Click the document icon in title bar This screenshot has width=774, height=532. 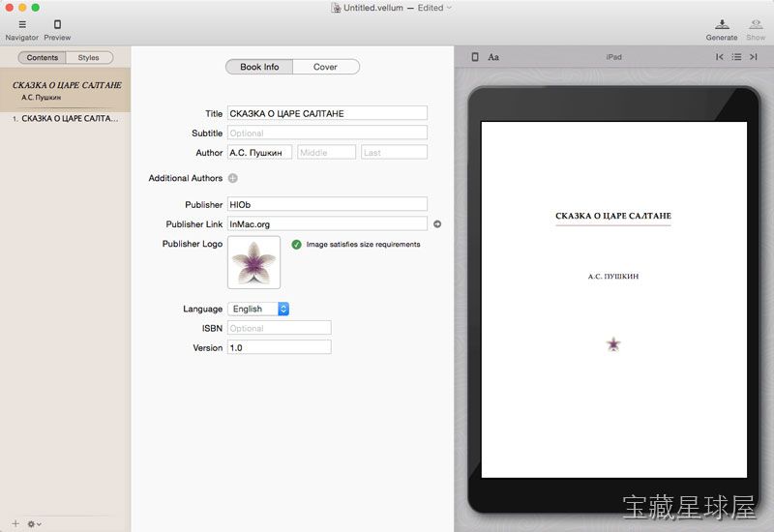tap(336, 8)
